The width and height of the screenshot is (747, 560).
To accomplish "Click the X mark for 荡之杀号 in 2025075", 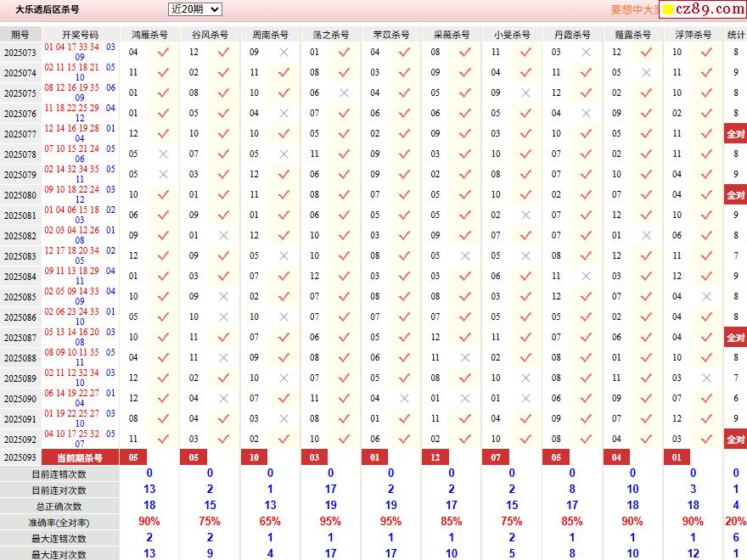I will tap(344, 93).
